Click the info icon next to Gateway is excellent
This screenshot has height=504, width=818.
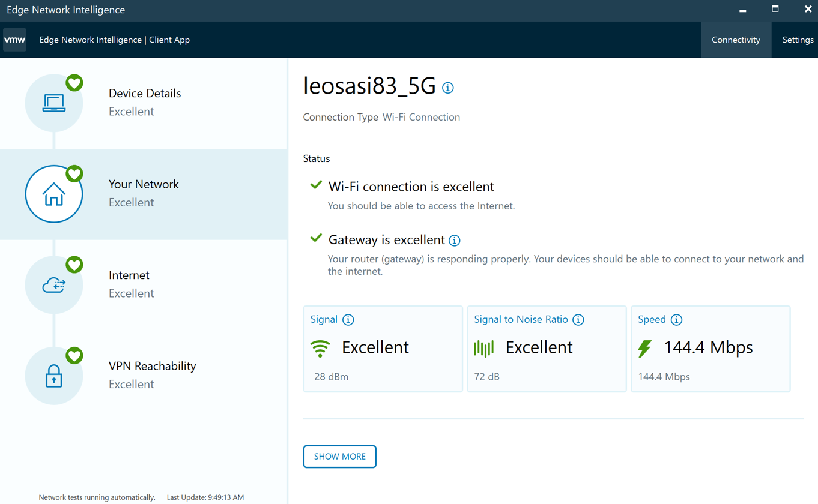pos(455,241)
